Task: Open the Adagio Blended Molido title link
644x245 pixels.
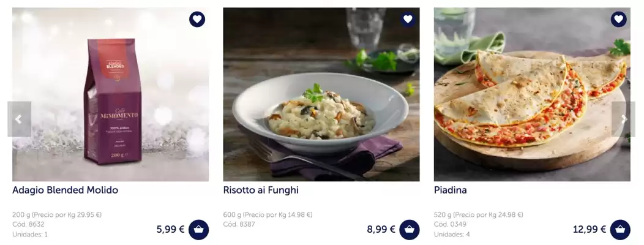Action: click(x=66, y=190)
